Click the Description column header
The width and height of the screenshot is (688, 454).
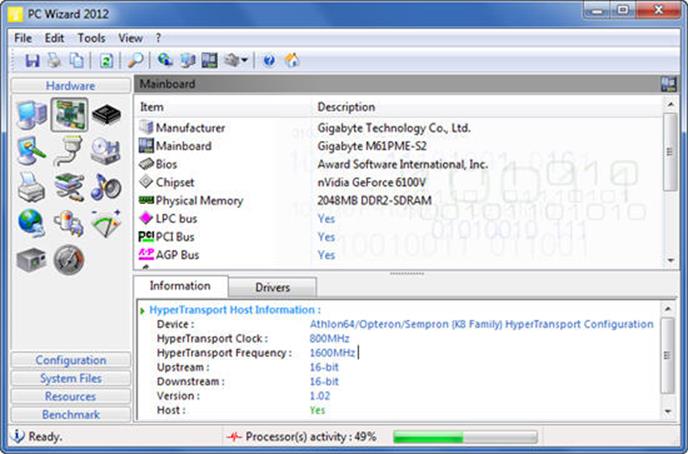pyautogui.click(x=346, y=106)
